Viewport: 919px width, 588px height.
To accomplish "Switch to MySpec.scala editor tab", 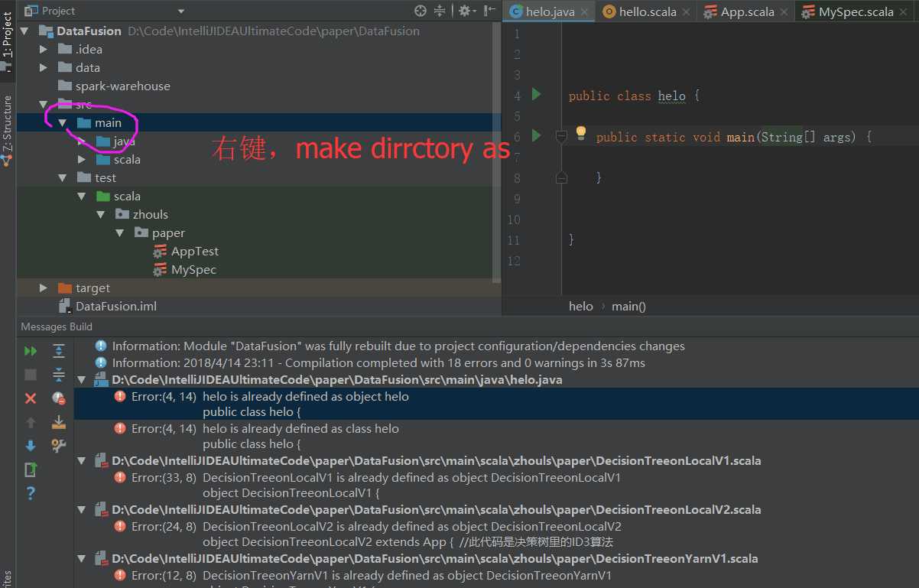I will click(x=856, y=11).
